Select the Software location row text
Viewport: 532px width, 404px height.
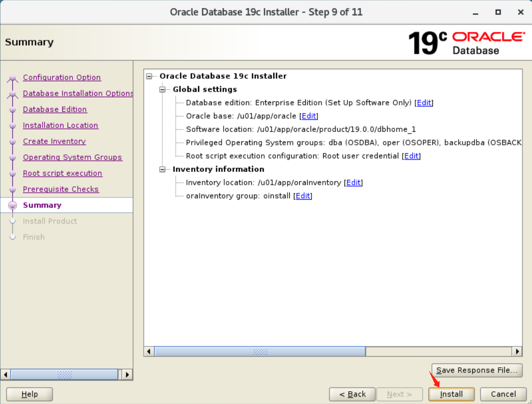(x=300, y=129)
